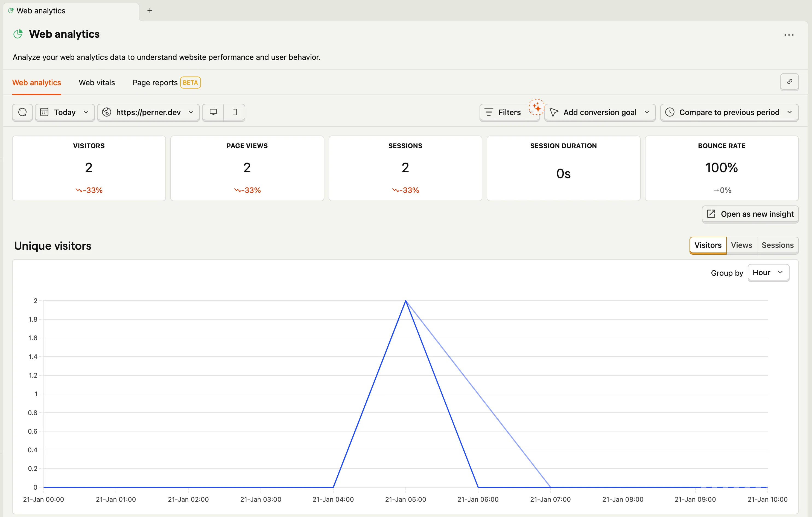The height and width of the screenshot is (517, 812).
Task: Click the Visitors metric card
Action: [x=89, y=168]
